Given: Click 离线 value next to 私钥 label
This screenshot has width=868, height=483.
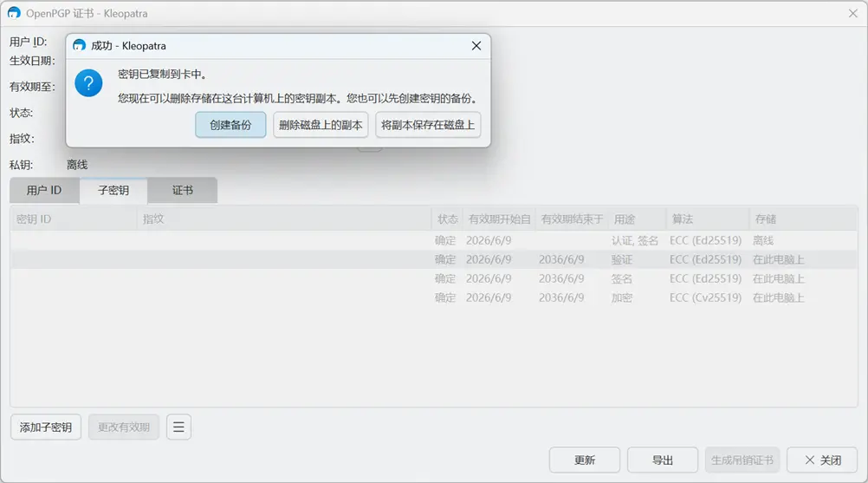Looking at the screenshot, I should tap(77, 165).
